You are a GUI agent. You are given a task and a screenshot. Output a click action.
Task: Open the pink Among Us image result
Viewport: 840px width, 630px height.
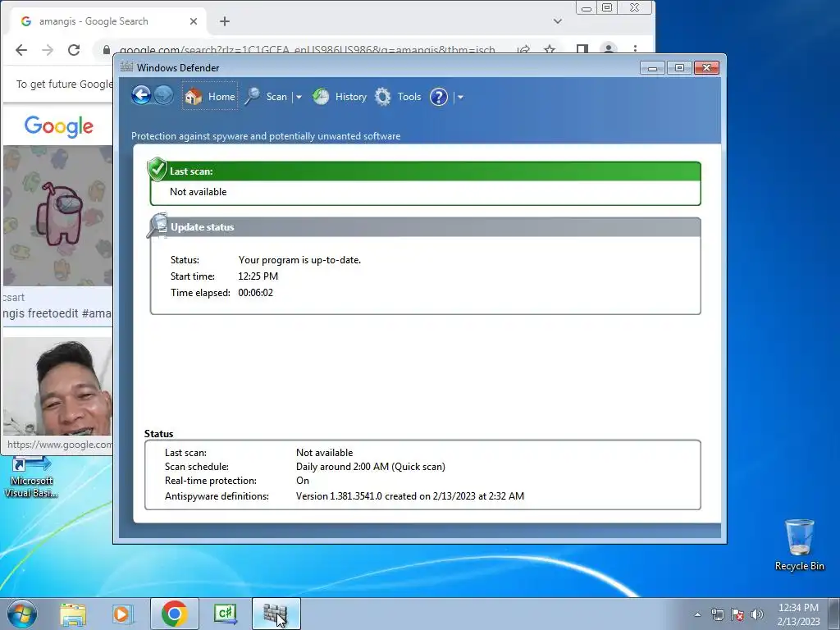(58, 216)
